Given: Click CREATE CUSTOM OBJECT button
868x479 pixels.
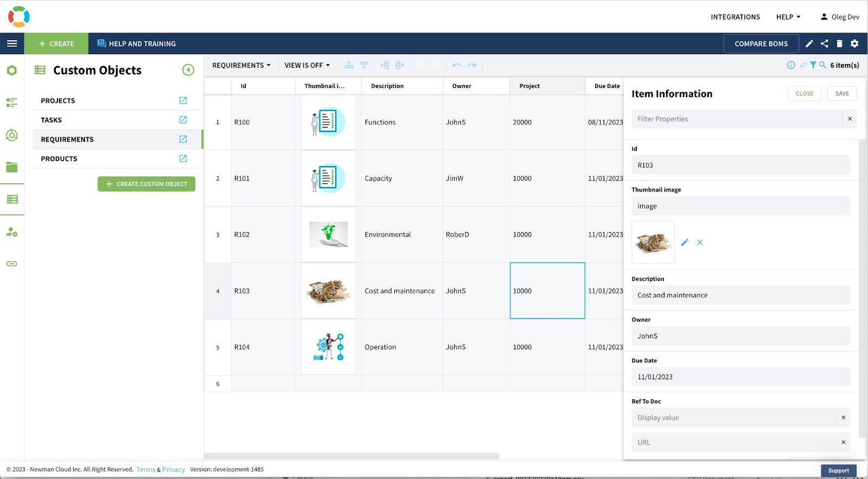Looking at the screenshot, I should (x=146, y=184).
